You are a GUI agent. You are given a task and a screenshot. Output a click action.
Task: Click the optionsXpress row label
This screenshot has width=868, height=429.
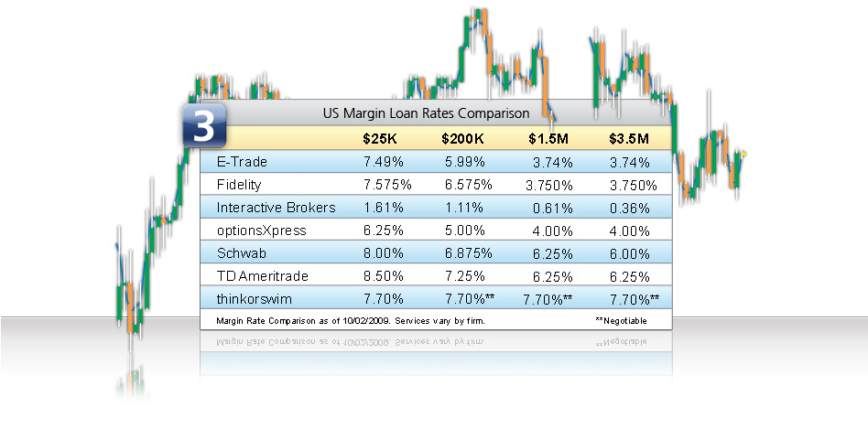[x=261, y=231]
